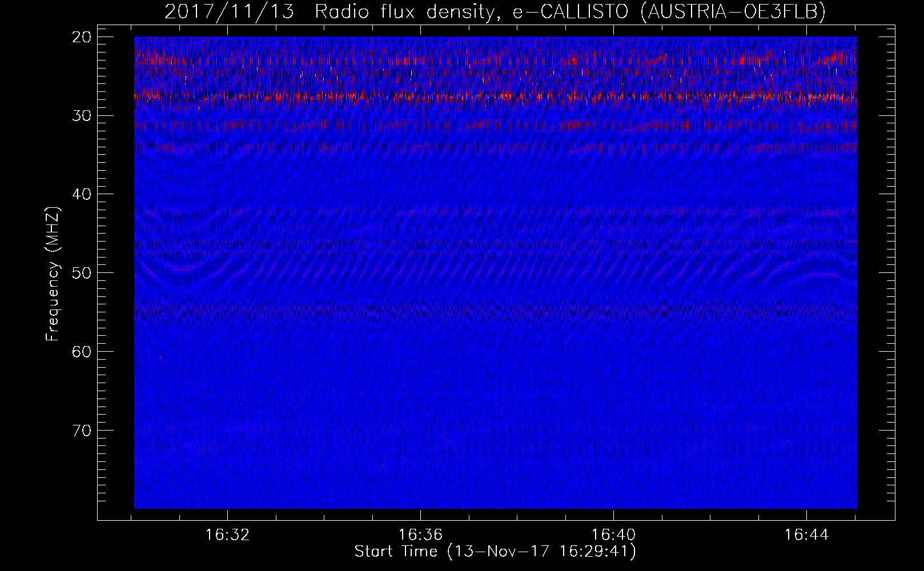Screen dimensions: 924x571
Task: Click the '20' frequency tick label
Action: coord(82,37)
